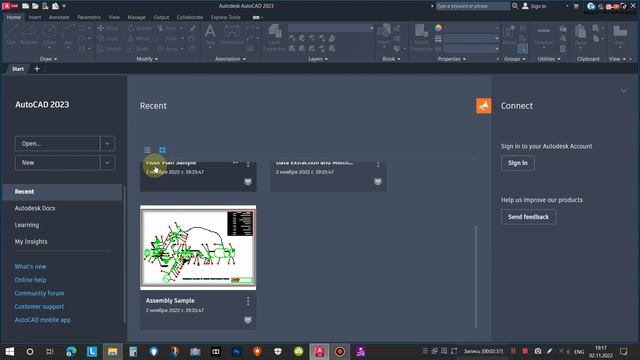Viewport: 640px width, 360px height.
Task: Open the Community forum link
Action: tap(39, 293)
